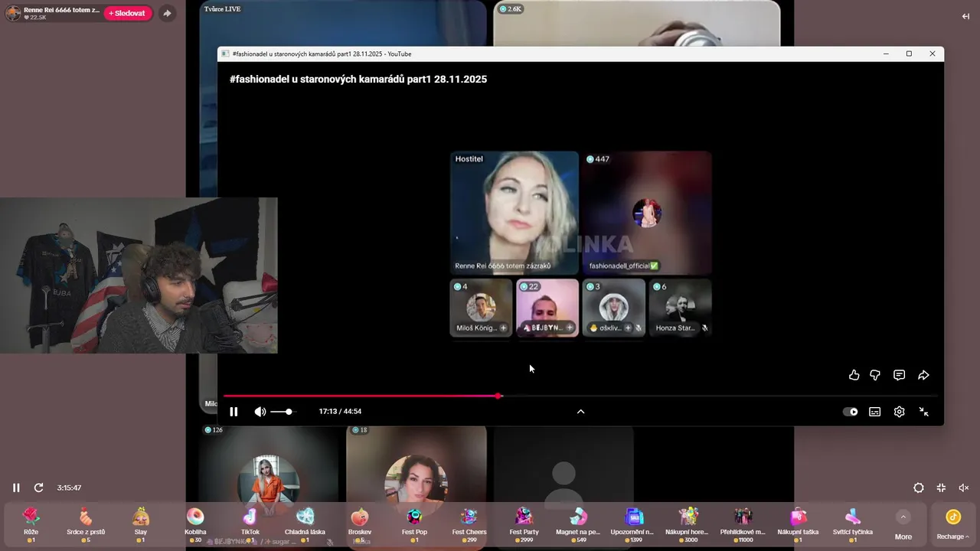The image size is (980, 551).
Task: Toggle theater mode on TikTok live
Action: (919, 487)
